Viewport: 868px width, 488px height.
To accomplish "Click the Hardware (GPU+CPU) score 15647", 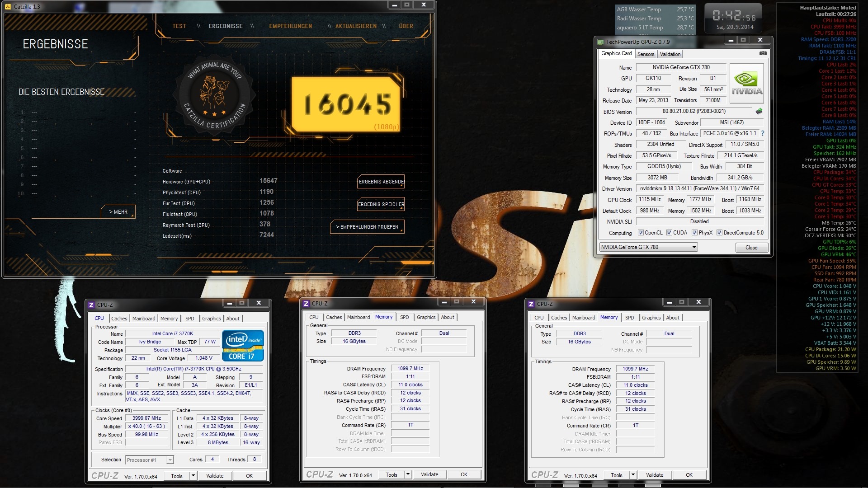I will coord(268,181).
